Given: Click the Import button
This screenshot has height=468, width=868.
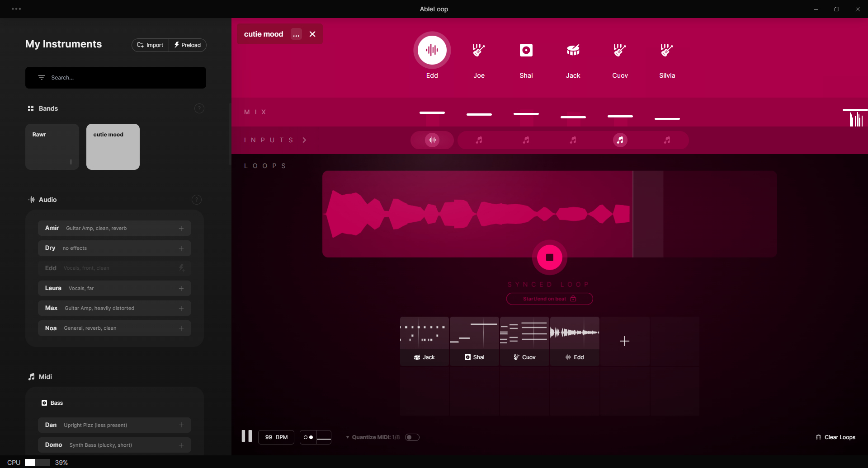Looking at the screenshot, I should pyautogui.click(x=150, y=45).
